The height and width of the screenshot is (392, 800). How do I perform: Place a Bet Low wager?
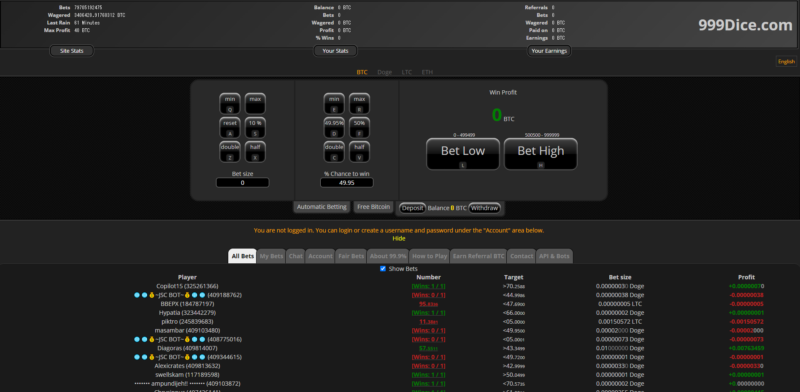(463, 154)
